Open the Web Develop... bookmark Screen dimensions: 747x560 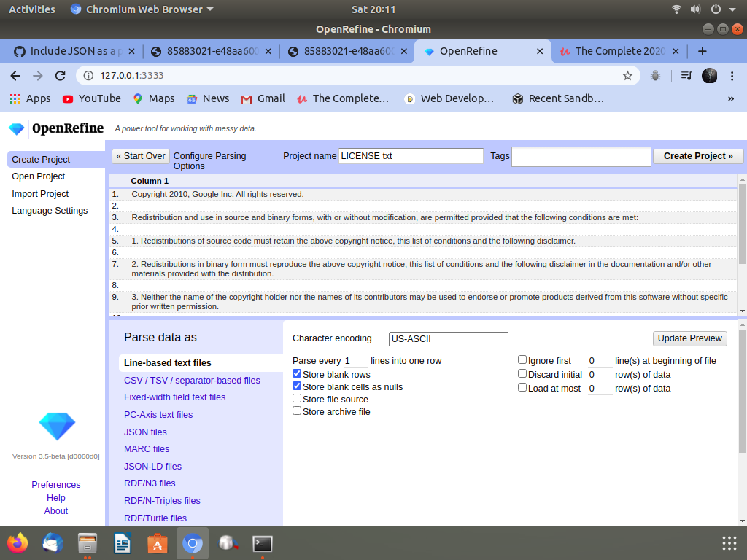point(449,98)
